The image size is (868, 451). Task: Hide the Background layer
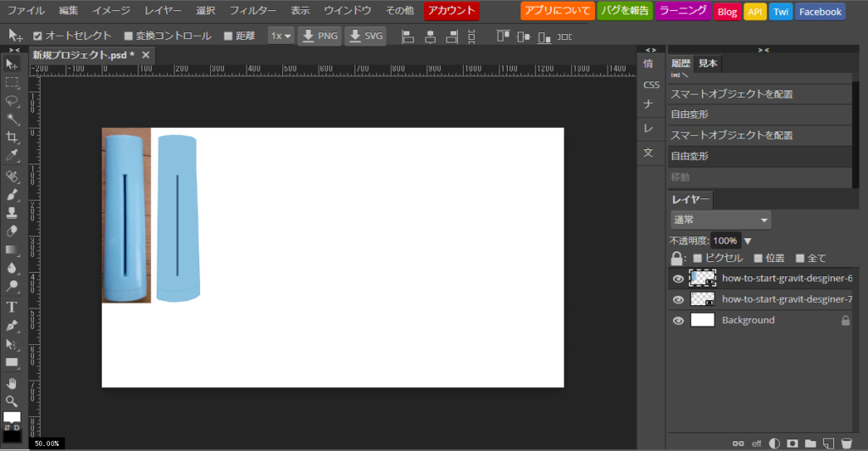point(678,320)
